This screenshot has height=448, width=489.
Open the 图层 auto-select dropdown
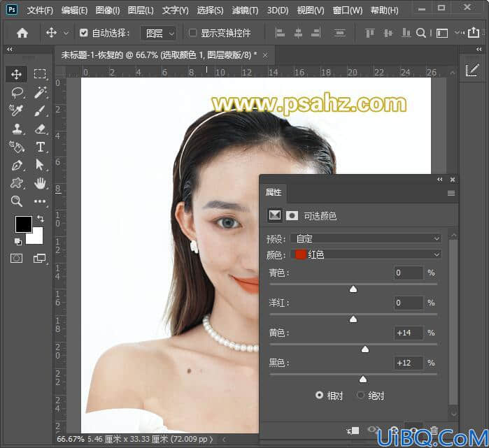click(x=158, y=33)
